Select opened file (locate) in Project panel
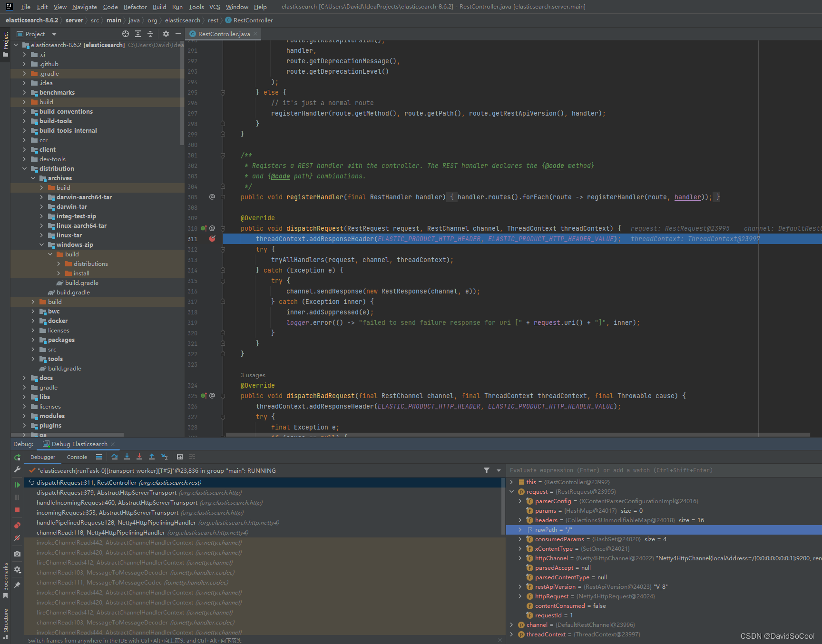This screenshot has height=644, width=822. click(125, 34)
